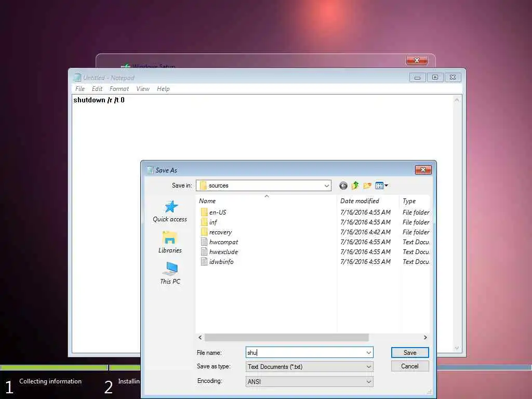Minimize the Notepad window
This screenshot has height=399, width=532.
click(x=417, y=77)
